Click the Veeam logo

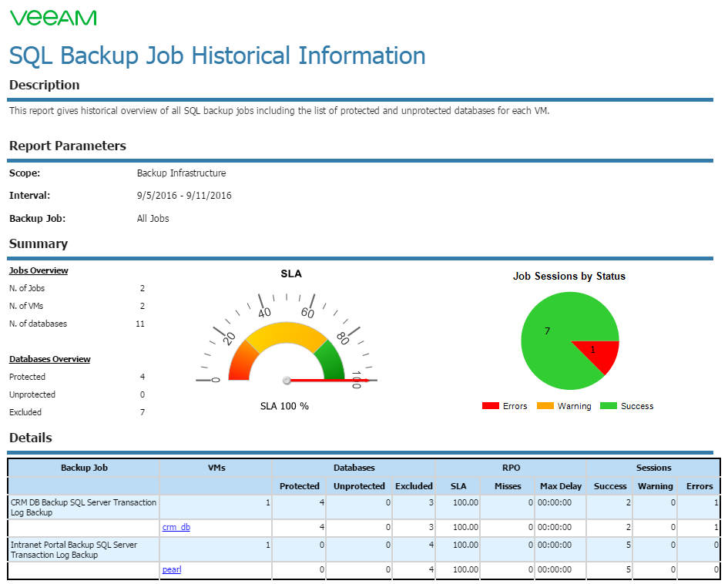pyautogui.click(x=53, y=18)
